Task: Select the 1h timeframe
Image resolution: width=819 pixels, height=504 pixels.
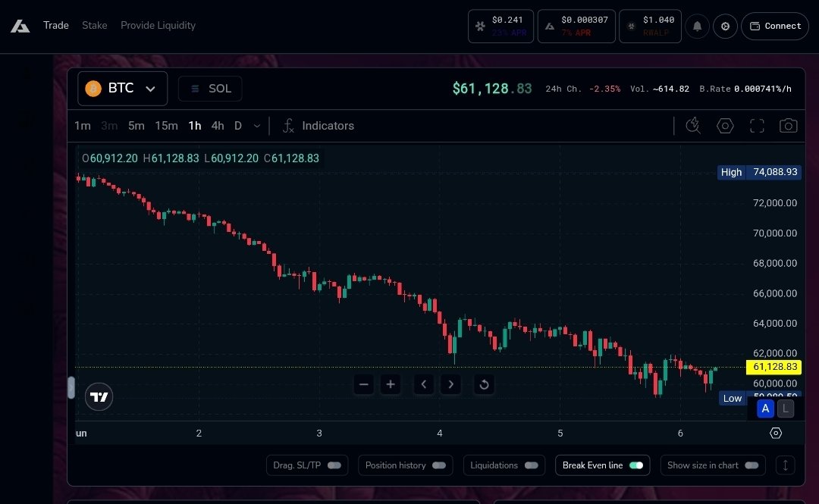Action: click(x=195, y=126)
